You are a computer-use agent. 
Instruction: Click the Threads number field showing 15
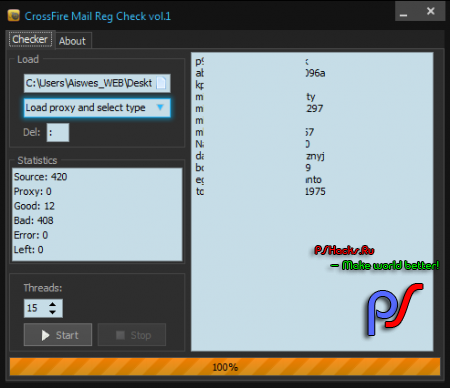pos(43,308)
